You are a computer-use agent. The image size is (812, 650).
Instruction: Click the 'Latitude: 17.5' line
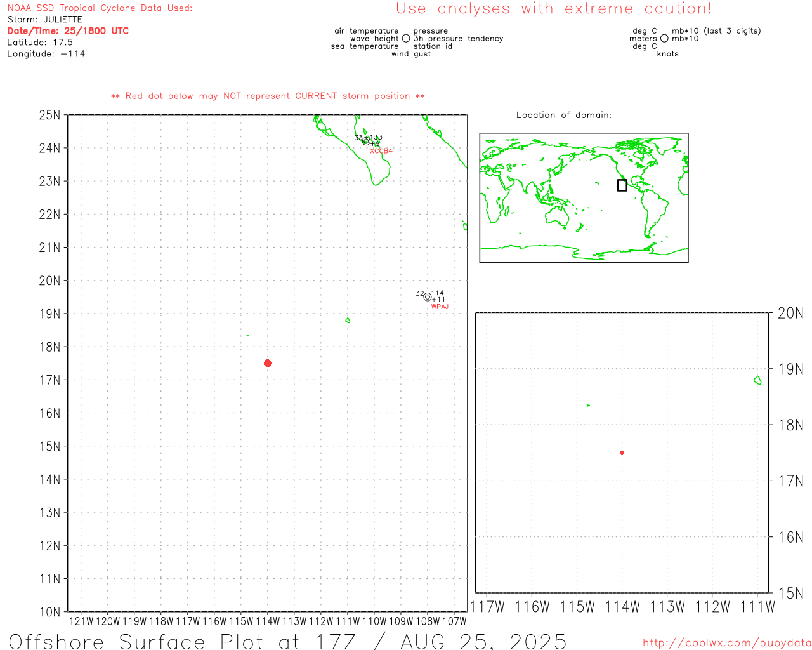(40, 43)
